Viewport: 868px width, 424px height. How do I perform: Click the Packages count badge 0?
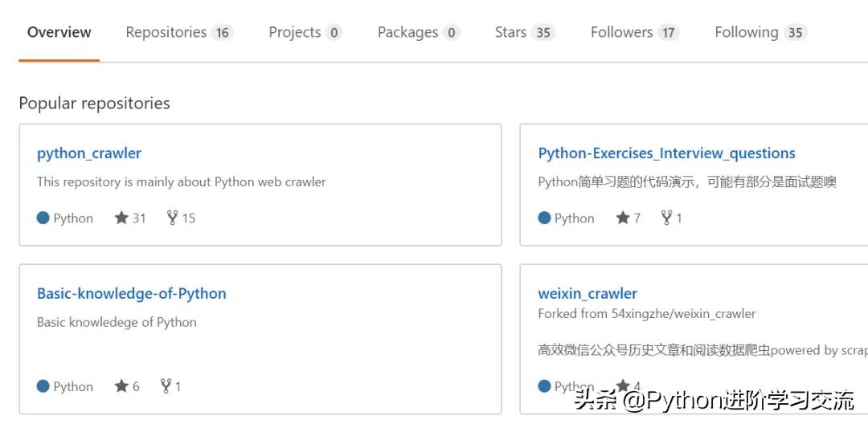451,33
